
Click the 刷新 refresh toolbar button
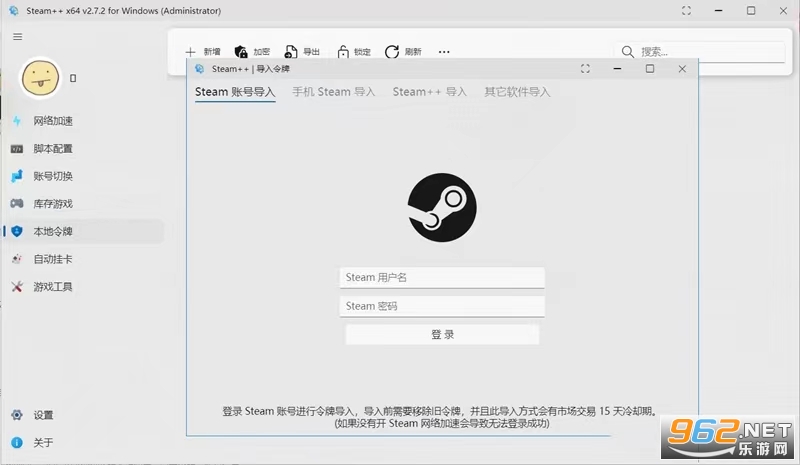click(x=403, y=52)
